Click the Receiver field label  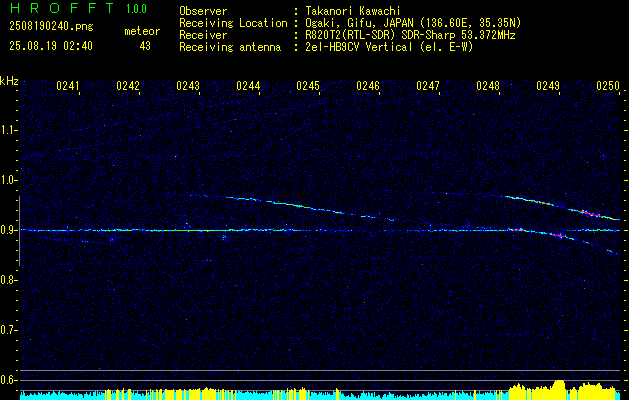203,35
